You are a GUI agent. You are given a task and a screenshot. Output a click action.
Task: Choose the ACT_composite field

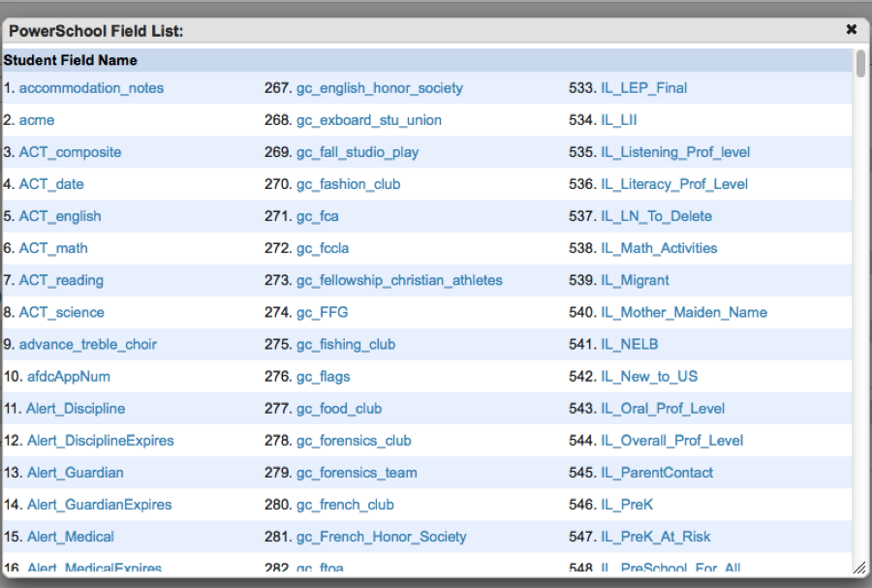click(x=70, y=152)
